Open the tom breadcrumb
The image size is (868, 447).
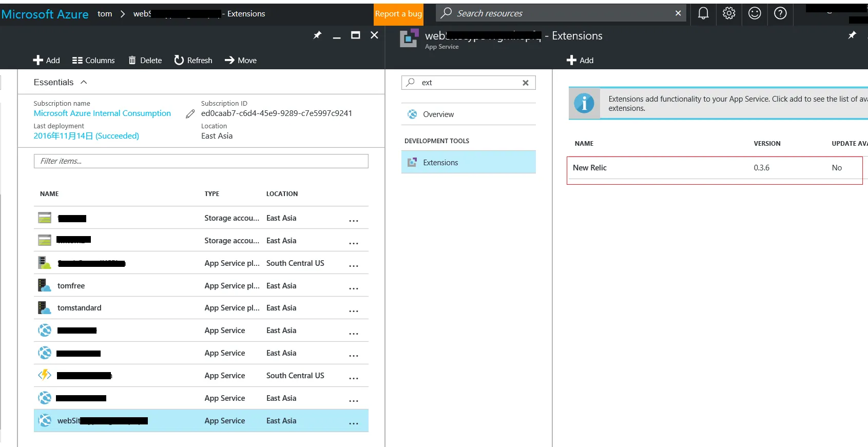105,14
